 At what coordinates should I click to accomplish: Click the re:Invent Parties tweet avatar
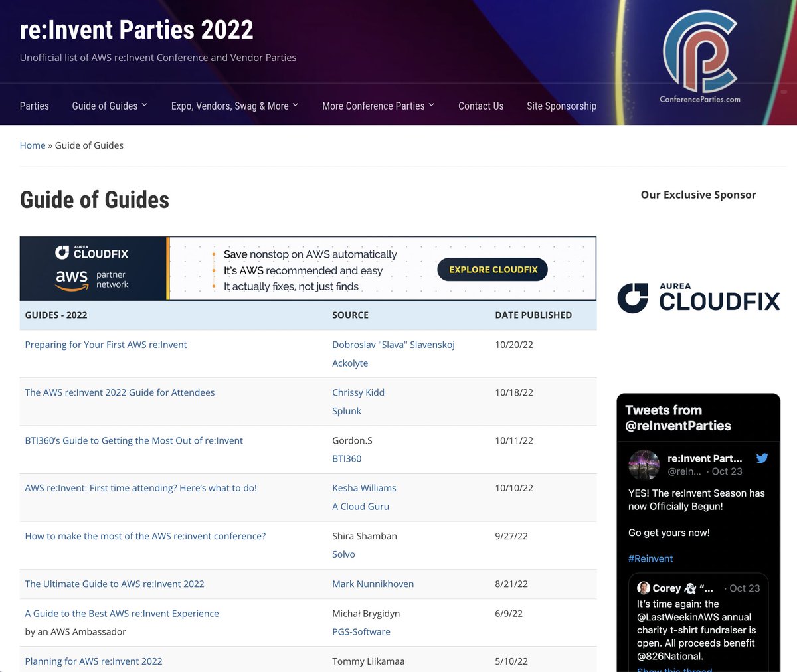click(644, 465)
